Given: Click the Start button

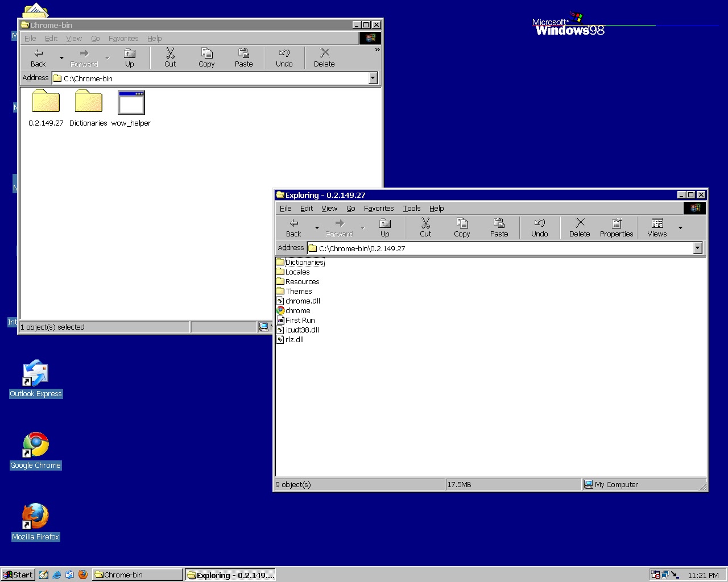Looking at the screenshot, I should (18, 575).
